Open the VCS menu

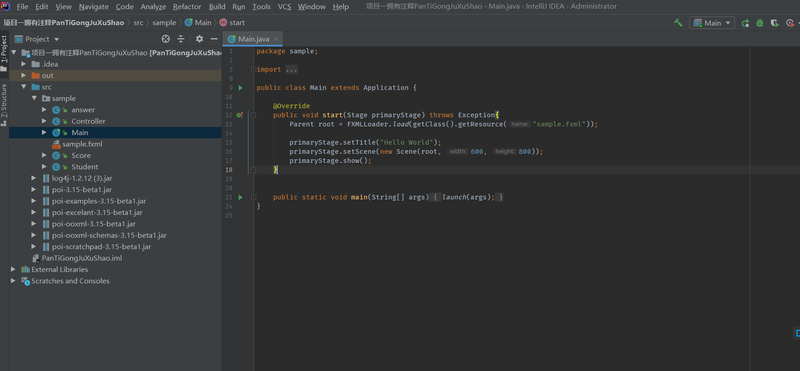pyautogui.click(x=285, y=7)
